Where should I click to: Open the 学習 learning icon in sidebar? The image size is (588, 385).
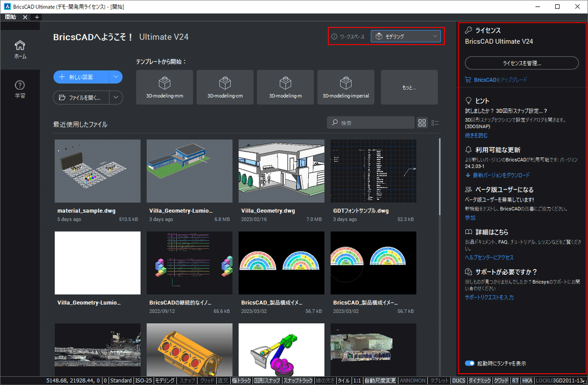[20, 89]
